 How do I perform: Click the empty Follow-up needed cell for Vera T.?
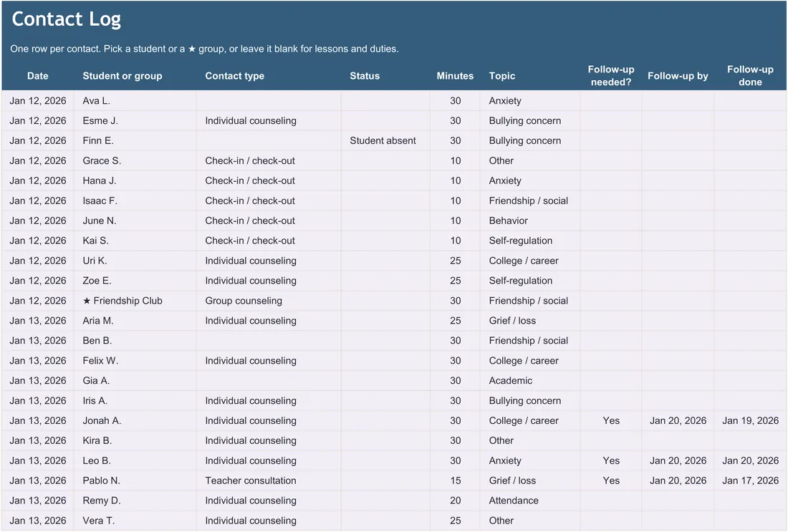pyautogui.click(x=611, y=521)
